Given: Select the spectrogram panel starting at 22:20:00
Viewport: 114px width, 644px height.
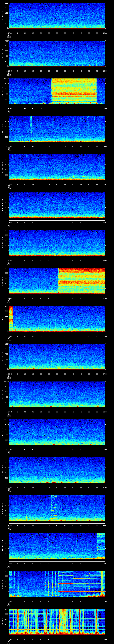Looking at the screenshot, I should (x=57, y=129).
